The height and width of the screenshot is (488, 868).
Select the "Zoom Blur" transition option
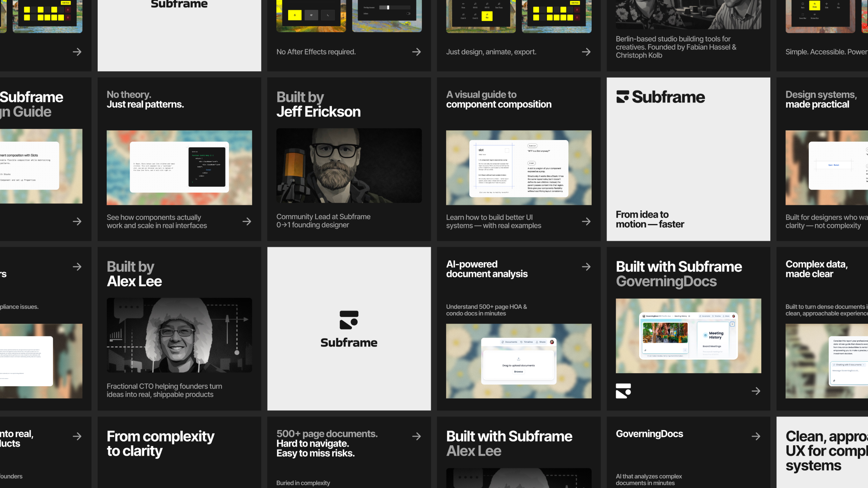[x=803, y=16]
